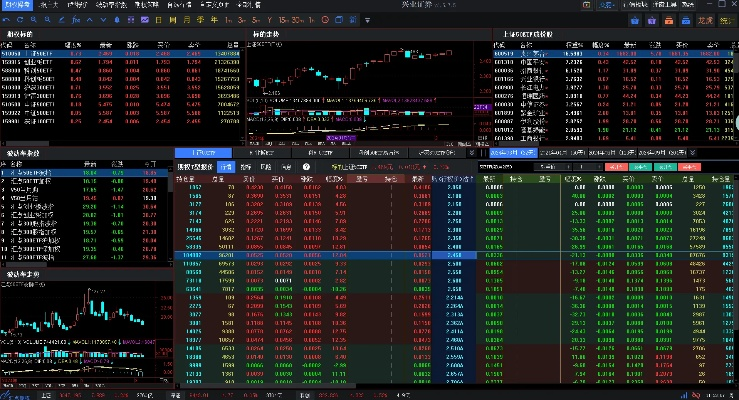The image size is (739, 400).
Task: Expand the underlying-ETF tabs overflow chevron
Action: click(x=471, y=153)
